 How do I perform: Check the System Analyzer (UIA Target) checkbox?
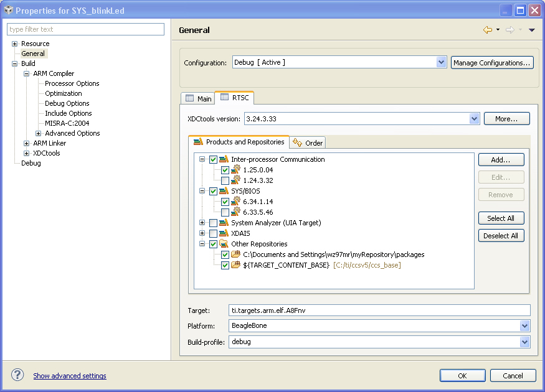213,223
